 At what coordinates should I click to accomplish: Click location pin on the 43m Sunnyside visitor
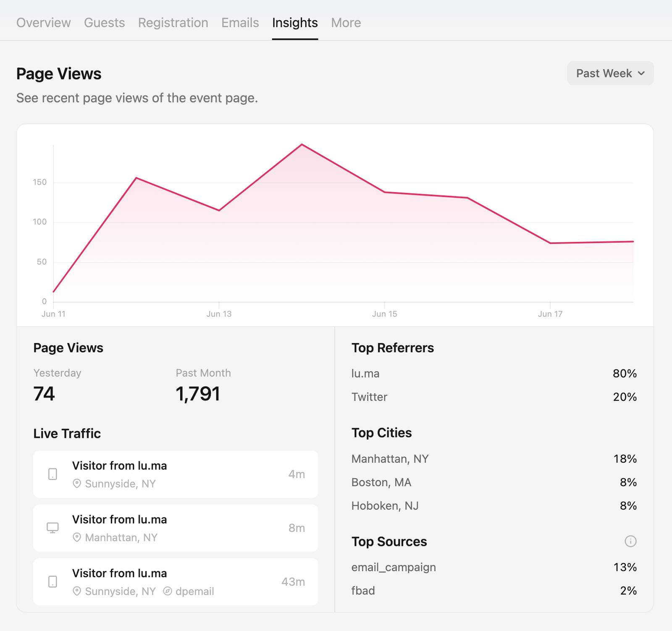coord(77,591)
